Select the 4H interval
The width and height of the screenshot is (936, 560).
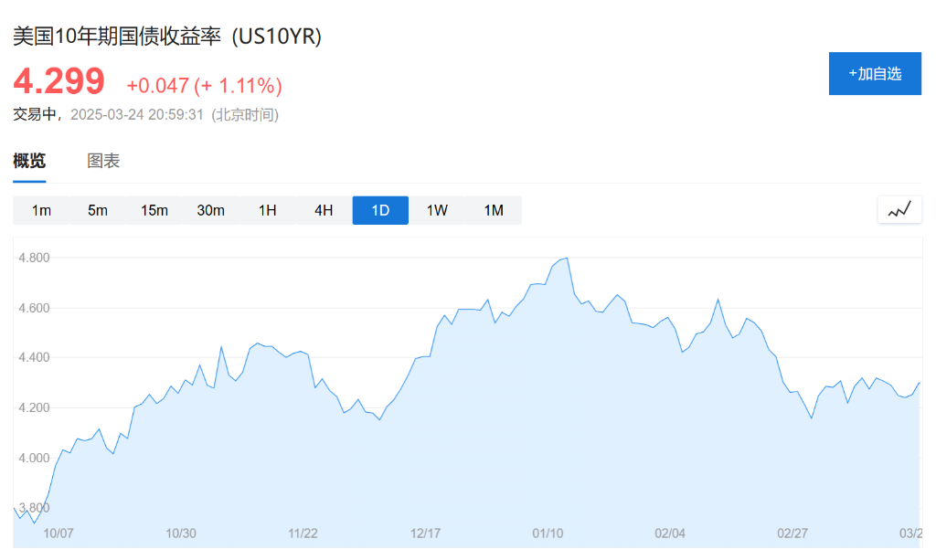(x=324, y=210)
